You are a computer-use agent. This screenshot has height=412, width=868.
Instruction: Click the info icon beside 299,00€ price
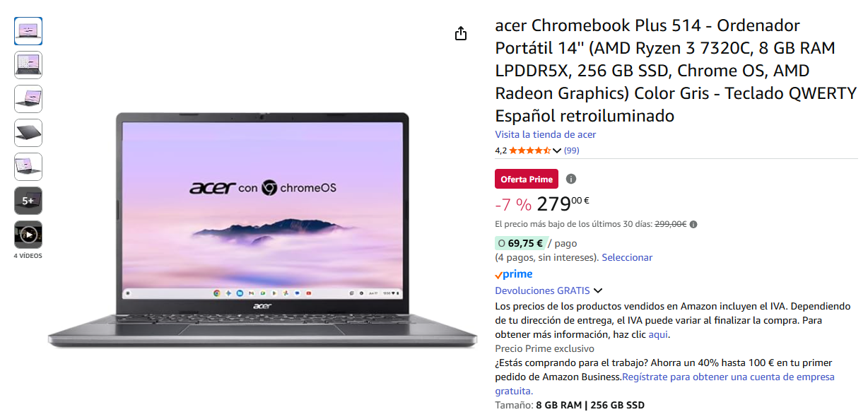pyautogui.click(x=693, y=225)
